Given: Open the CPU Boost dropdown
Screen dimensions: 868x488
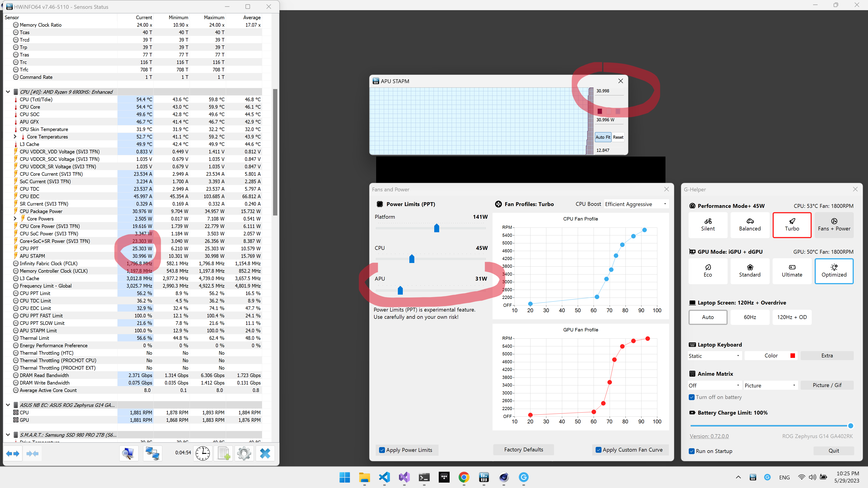Looking at the screenshot, I should (635, 204).
